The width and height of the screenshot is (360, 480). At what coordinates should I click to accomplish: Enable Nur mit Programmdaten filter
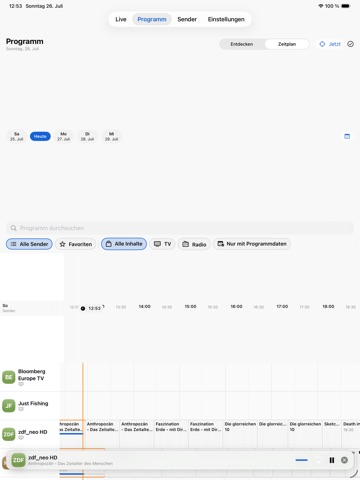tap(252, 244)
